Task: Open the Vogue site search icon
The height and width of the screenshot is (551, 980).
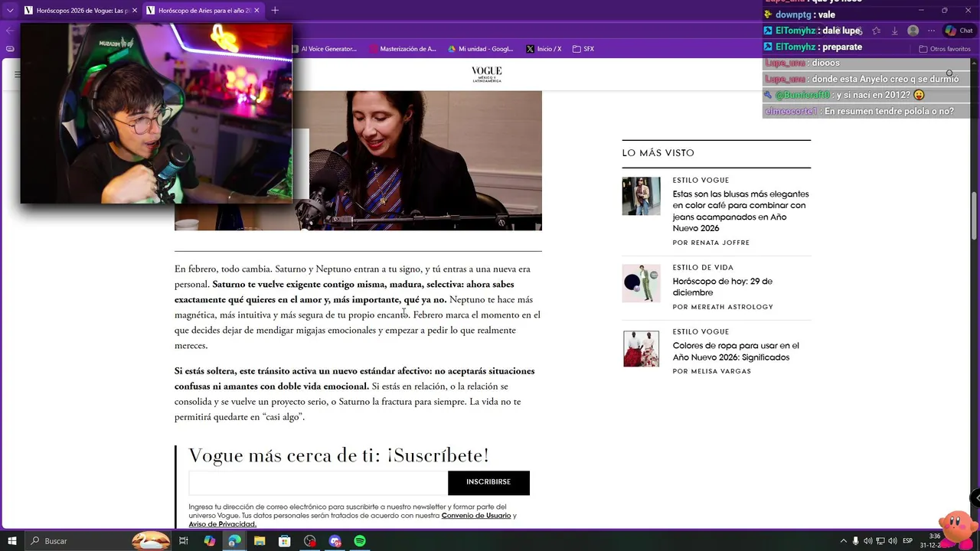Action: pos(949,74)
